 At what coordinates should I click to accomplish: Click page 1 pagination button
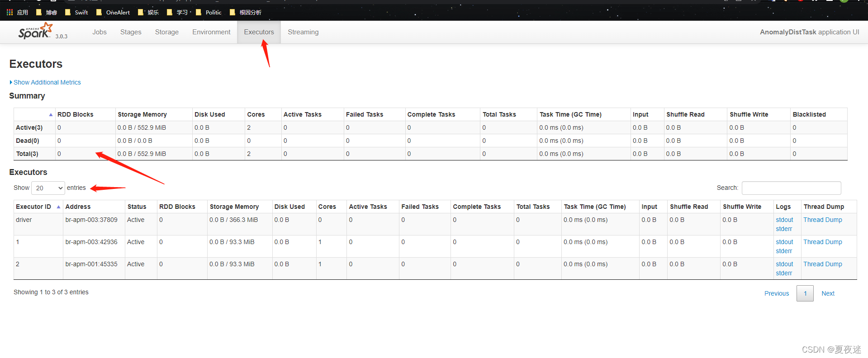805,293
